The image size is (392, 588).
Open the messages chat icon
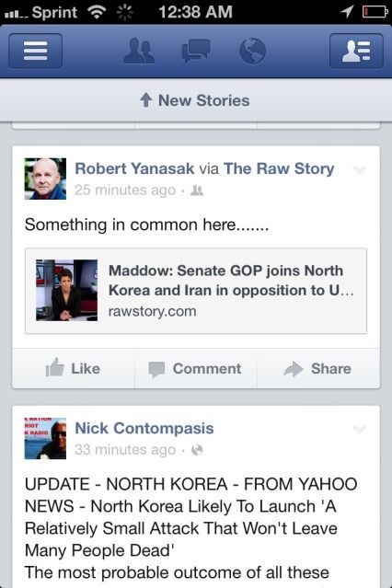195,51
